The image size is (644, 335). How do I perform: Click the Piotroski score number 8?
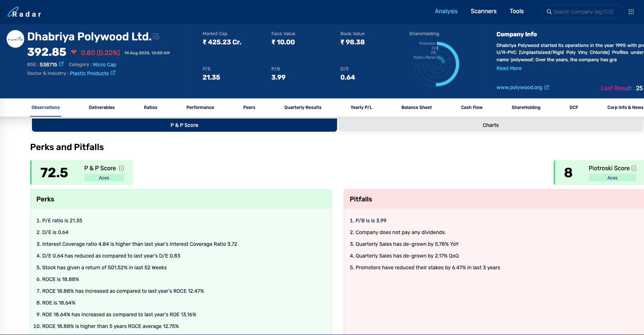pyautogui.click(x=568, y=172)
